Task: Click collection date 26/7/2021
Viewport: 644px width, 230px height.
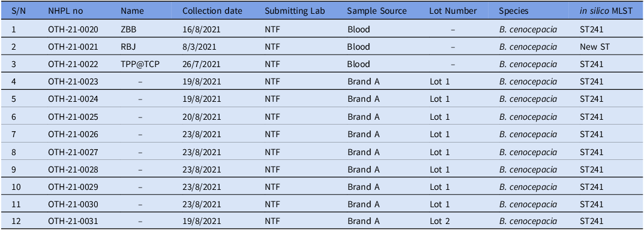Action: (202, 64)
